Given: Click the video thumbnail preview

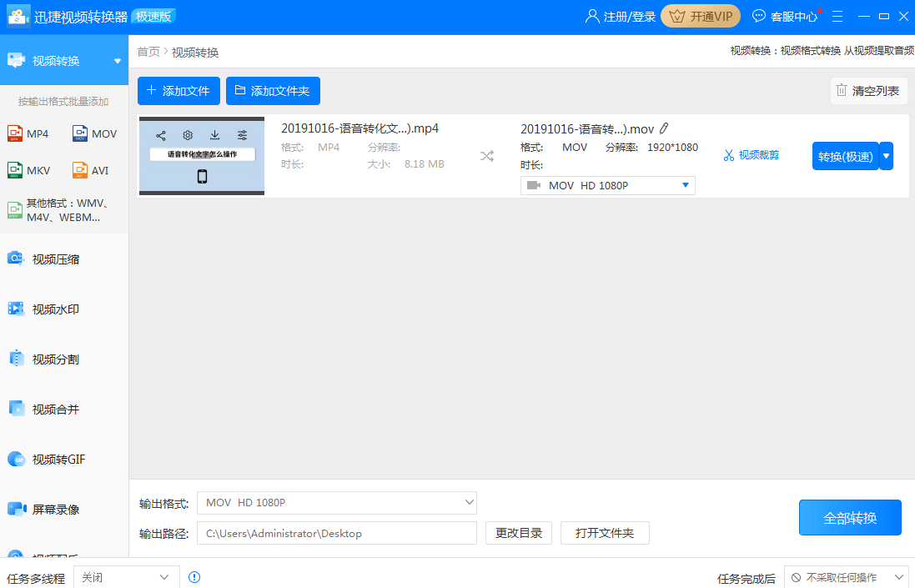Looking at the screenshot, I should coord(202,156).
